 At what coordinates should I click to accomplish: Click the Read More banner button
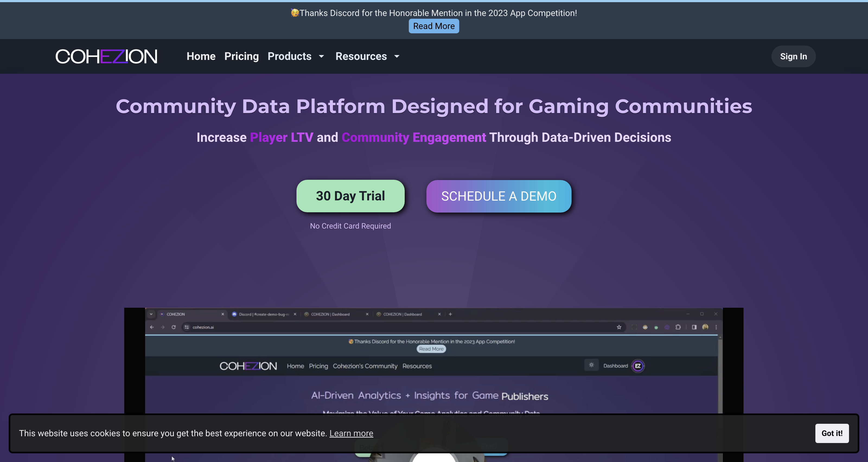click(x=434, y=26)
